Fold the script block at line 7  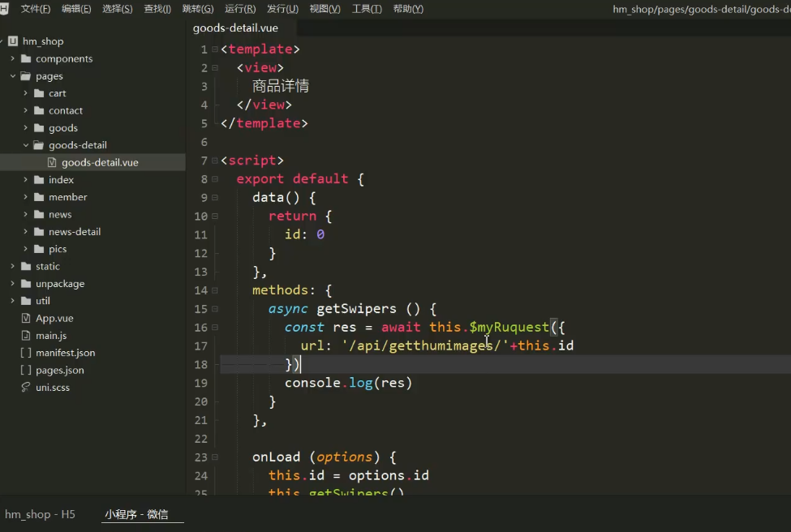pyautogui.click(x=215, y=161)
